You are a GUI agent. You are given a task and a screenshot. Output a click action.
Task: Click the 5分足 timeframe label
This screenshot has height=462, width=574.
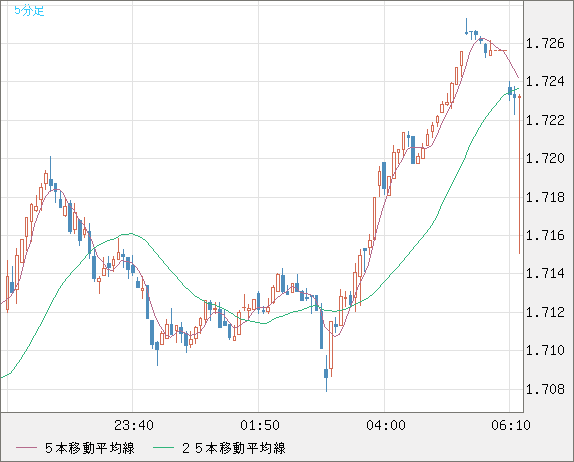click(29, 11)
